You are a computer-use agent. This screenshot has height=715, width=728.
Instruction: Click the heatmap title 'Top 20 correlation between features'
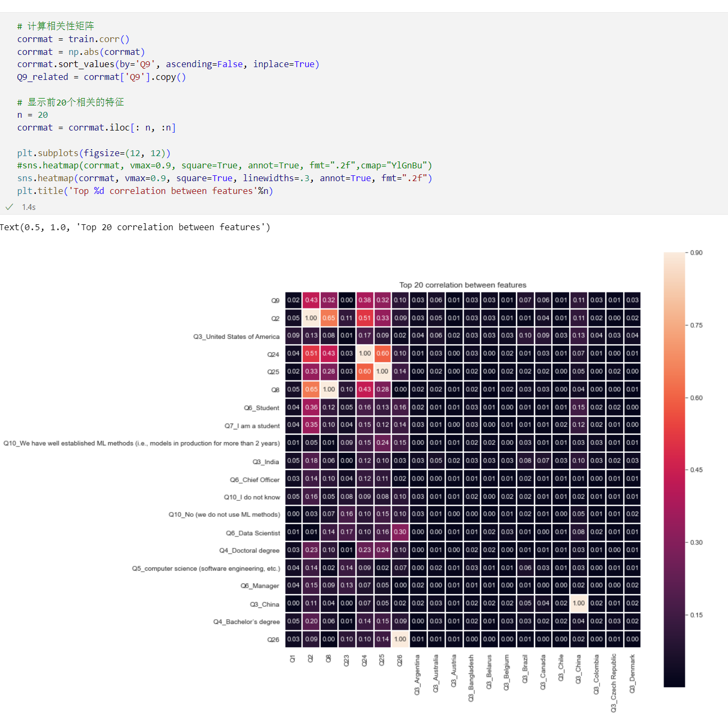click(x=463, y=285)
